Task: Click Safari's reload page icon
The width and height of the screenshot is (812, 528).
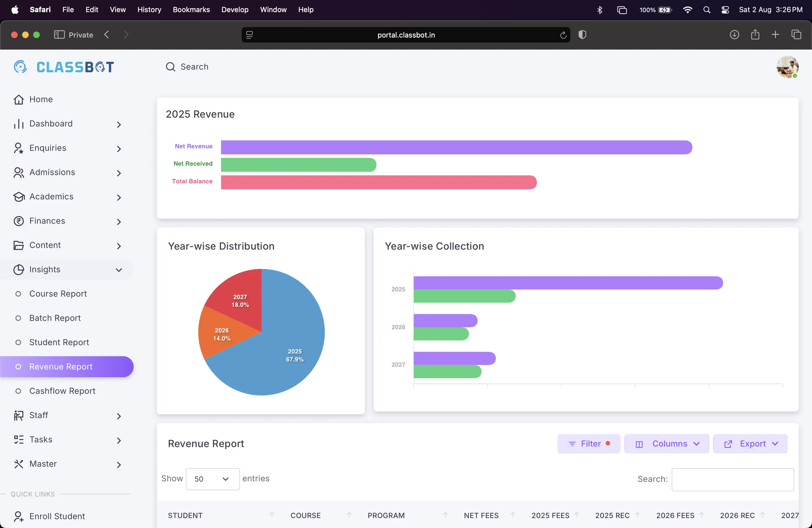Action: tap(563, 35)
